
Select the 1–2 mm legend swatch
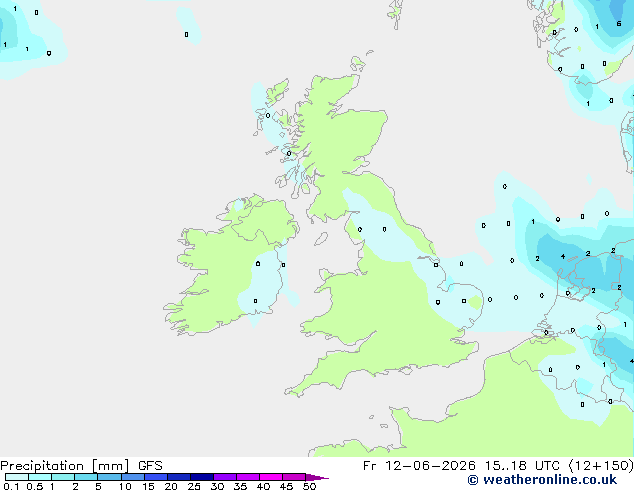pos(63,477)
